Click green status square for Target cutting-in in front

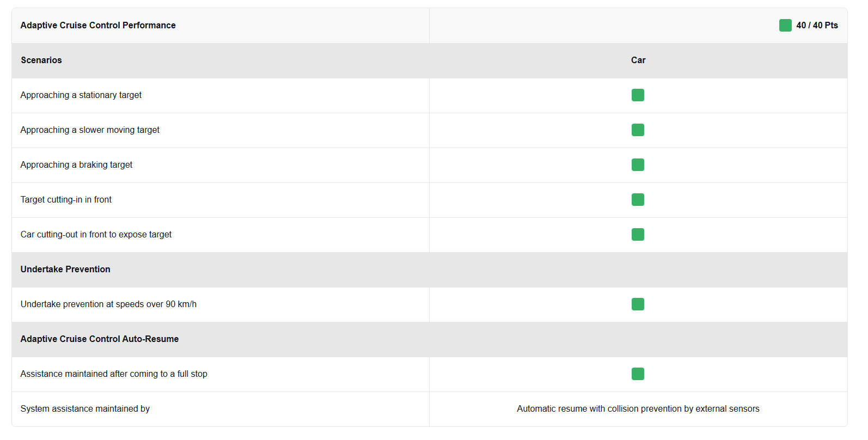(x=638, y=199)
